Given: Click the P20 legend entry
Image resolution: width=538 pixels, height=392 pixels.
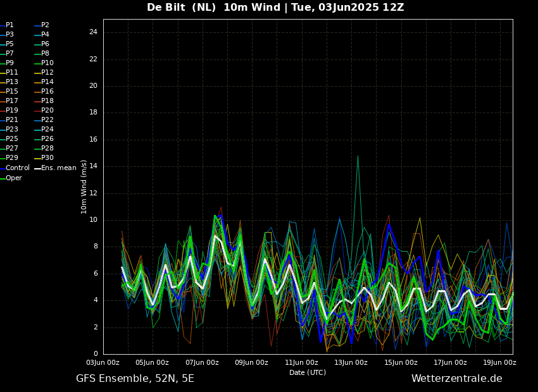Looking at the screenshot, I should click(x=47, y=111).
